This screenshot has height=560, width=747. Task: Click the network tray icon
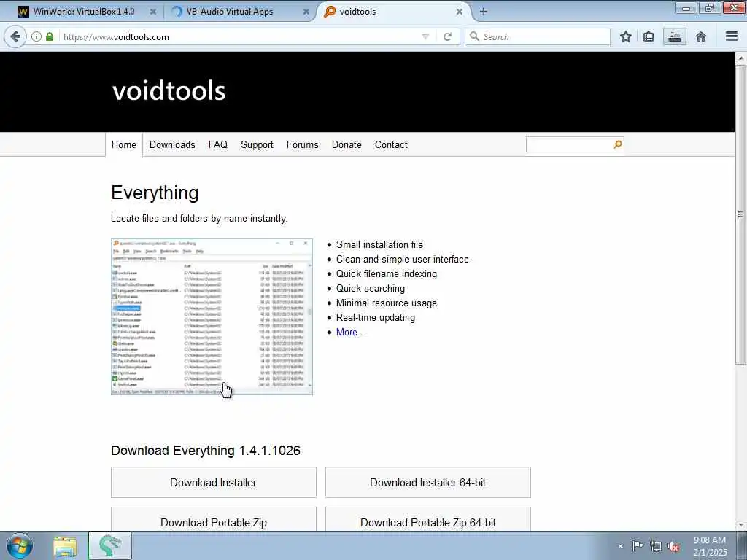pyautogui.click(x=656, y=547)
